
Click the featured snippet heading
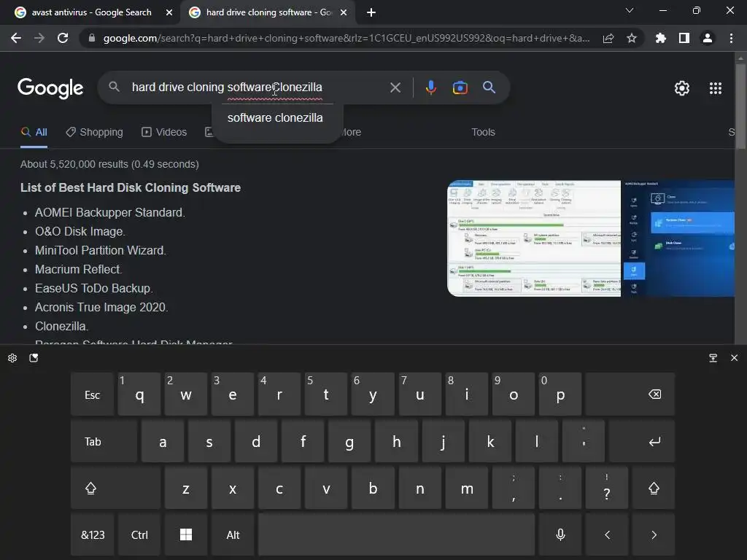point(131,187)
